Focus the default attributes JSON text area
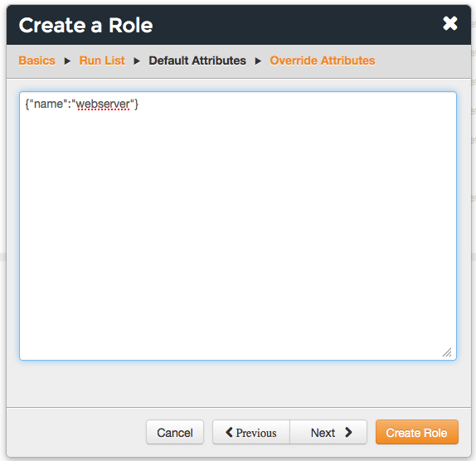 (x=238, y=226)
